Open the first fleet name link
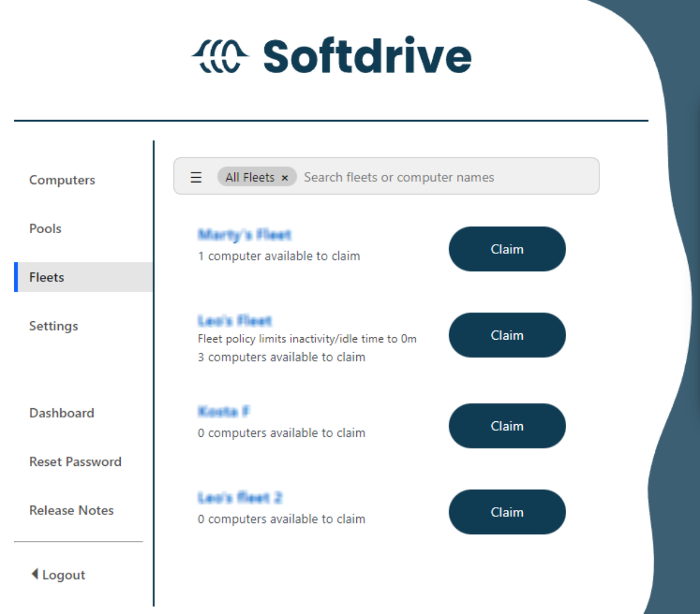Image resolution: width=700 pixels, height=614 pixels. pos(245,234)
